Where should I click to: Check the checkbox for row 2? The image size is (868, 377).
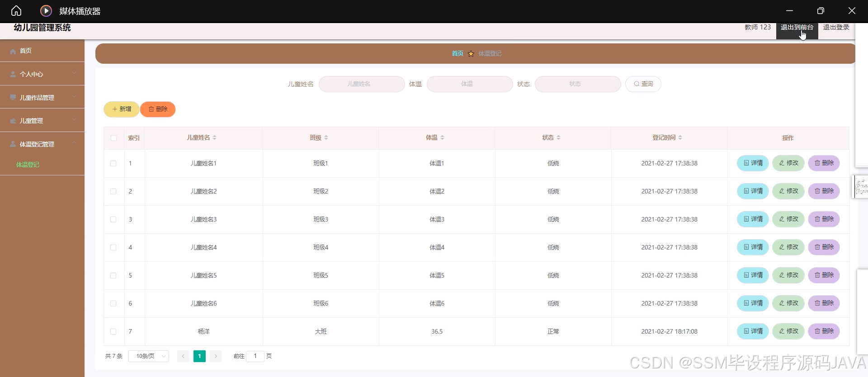pos(113,191)
